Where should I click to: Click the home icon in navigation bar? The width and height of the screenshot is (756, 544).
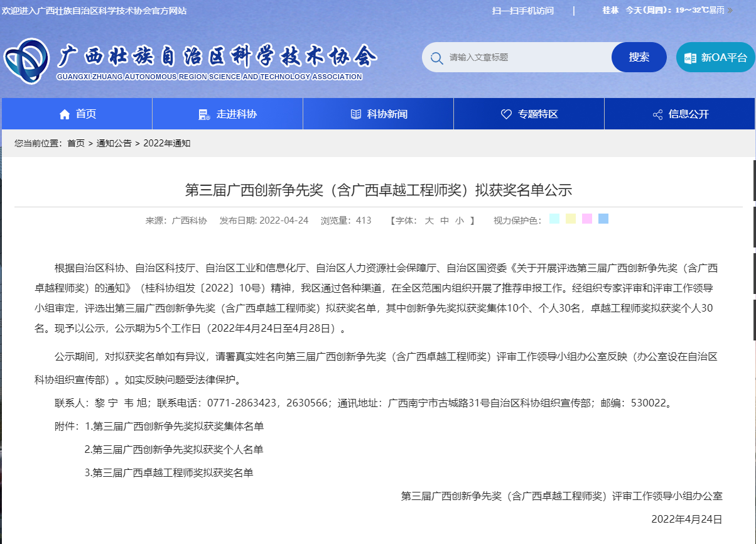(64, 114)
